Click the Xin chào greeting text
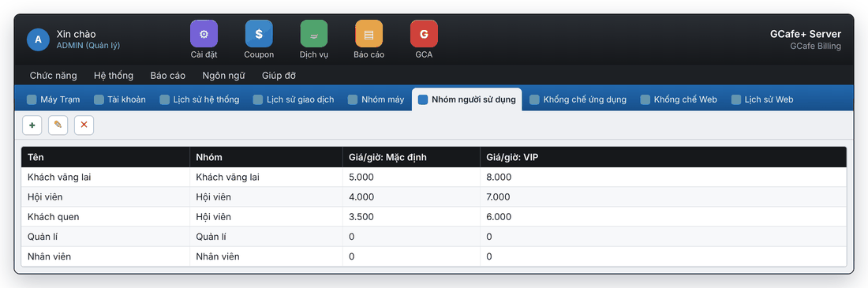This screenshot has width=868, height=288. point(77,35)
